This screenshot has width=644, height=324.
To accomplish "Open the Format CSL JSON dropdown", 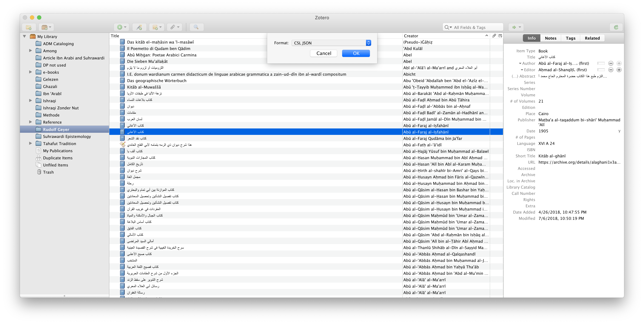I will (331, 43).
